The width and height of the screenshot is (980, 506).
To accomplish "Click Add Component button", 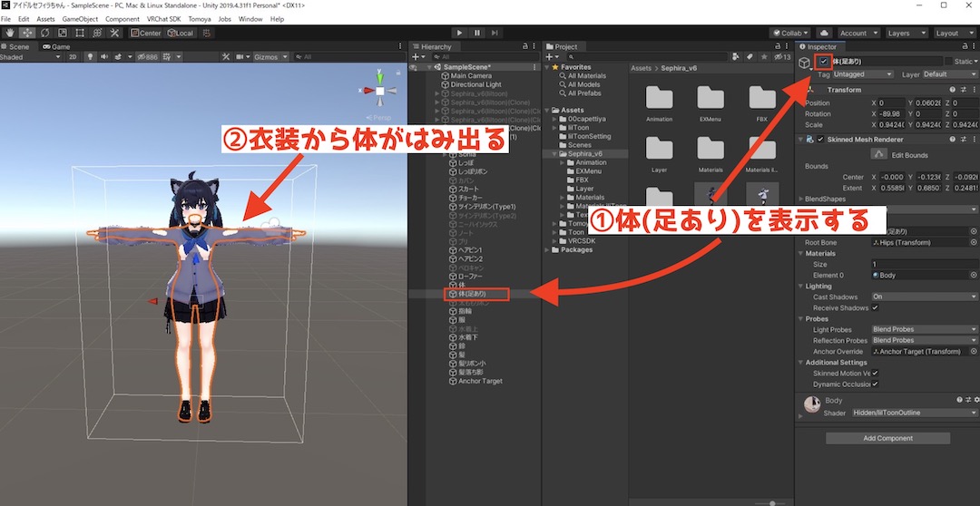I will (887, 439).
